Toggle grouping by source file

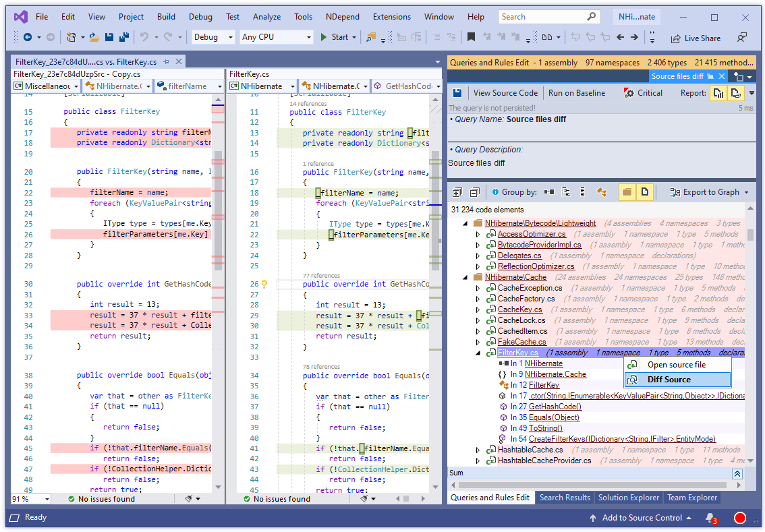[644, 192]
